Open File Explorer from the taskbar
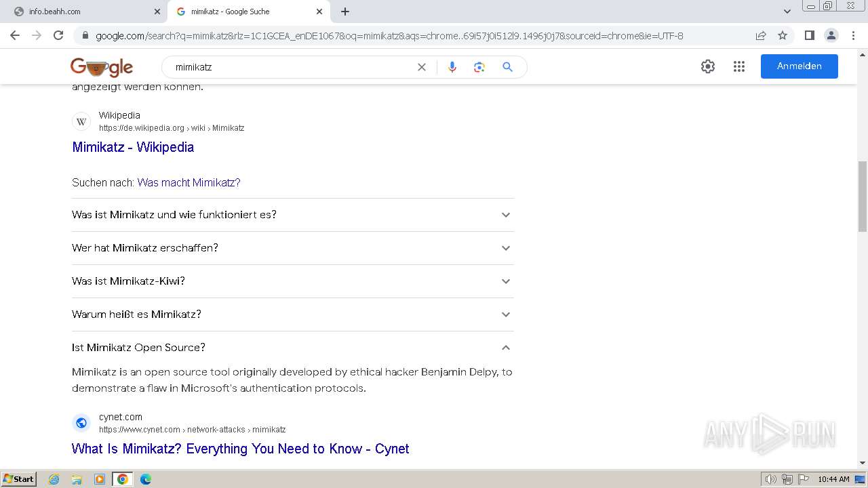This screenshot has height=488, width=868. click(x=77, y=479)
